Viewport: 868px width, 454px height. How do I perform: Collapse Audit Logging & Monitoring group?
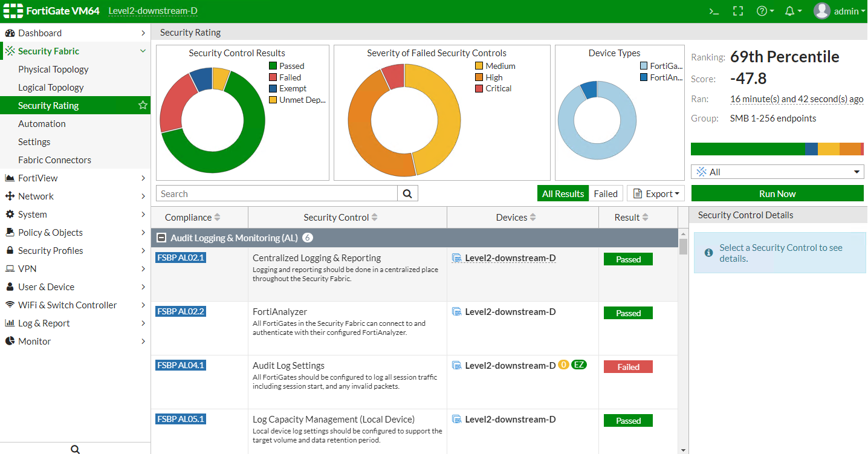(x=161, y=238)
